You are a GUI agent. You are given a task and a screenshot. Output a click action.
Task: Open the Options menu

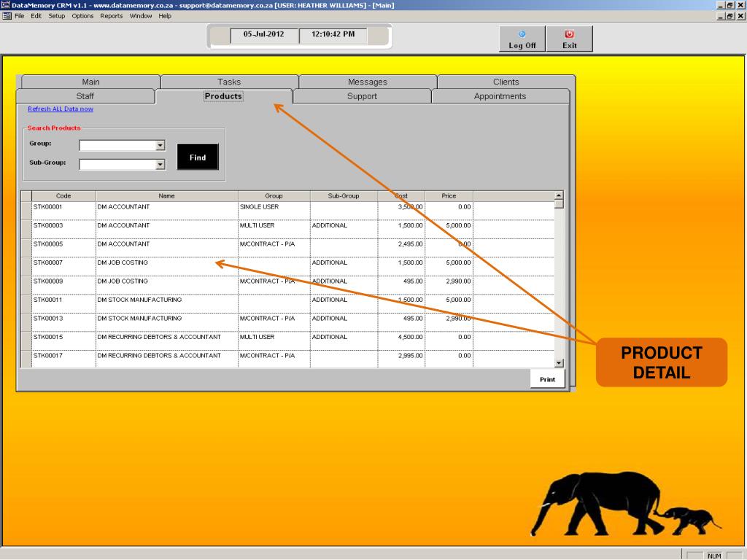[x=83, y=16]
